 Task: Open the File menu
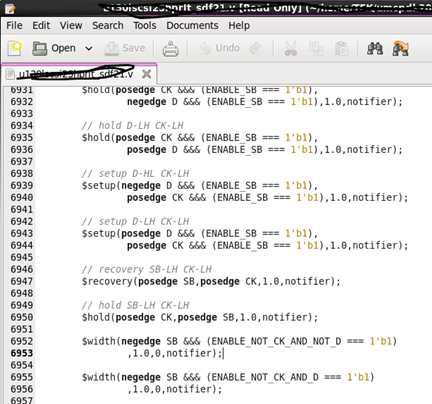coord(14,25)
